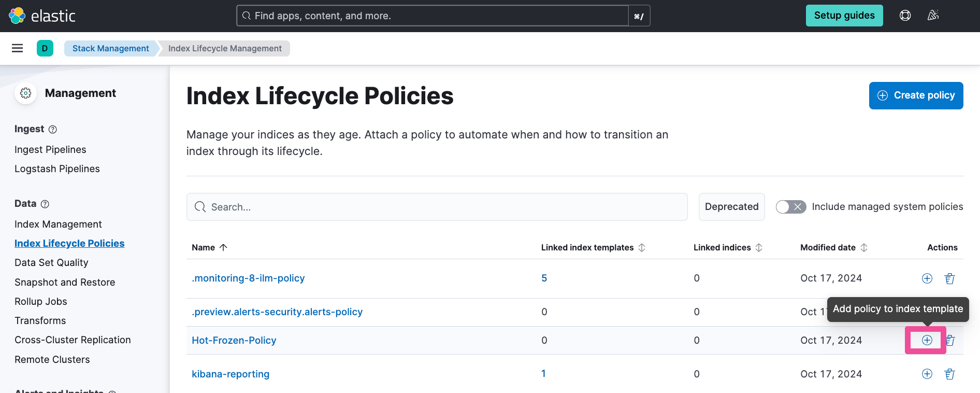Screen dimensions: 980x393
Task: Sort by Linked index templates column
Action: click(593, 247)
